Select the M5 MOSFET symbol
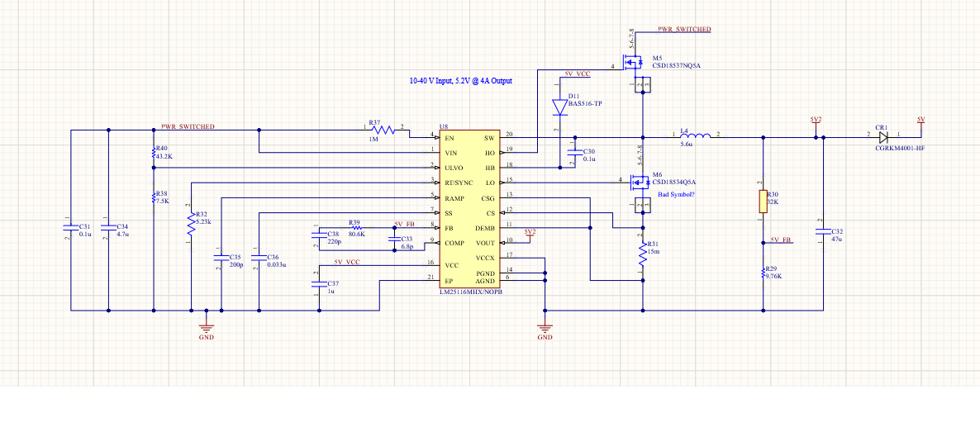Viewport: 980px width, 432px height. click(x=635, y=63)
